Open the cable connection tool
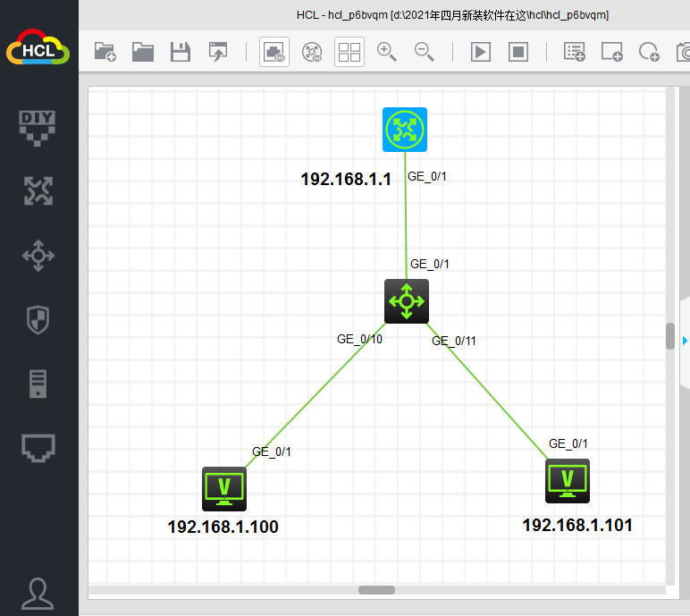 click(38, 448)
